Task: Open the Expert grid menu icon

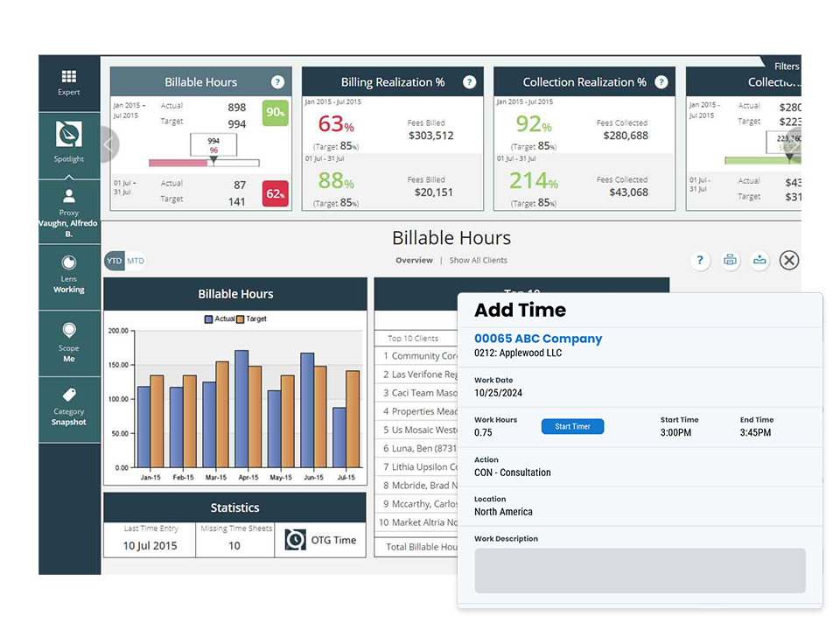Action: pyautogui.click(x=69, y=77)
